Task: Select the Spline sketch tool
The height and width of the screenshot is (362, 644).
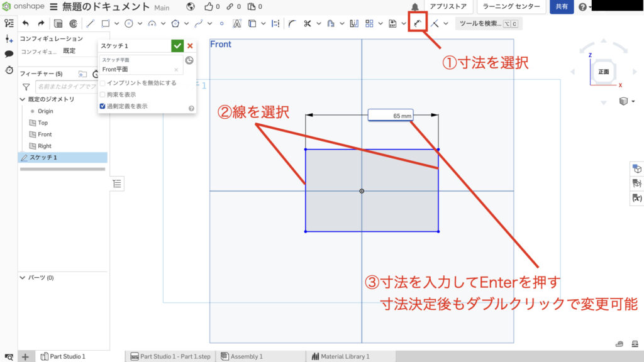Action: pyautogui.click(x=198, y=23)
